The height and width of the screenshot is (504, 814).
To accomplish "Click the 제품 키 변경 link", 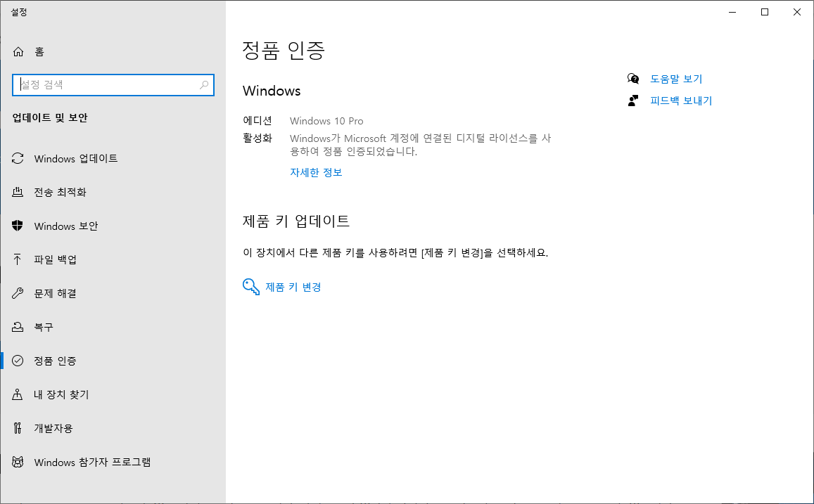I will coord(293,287).
